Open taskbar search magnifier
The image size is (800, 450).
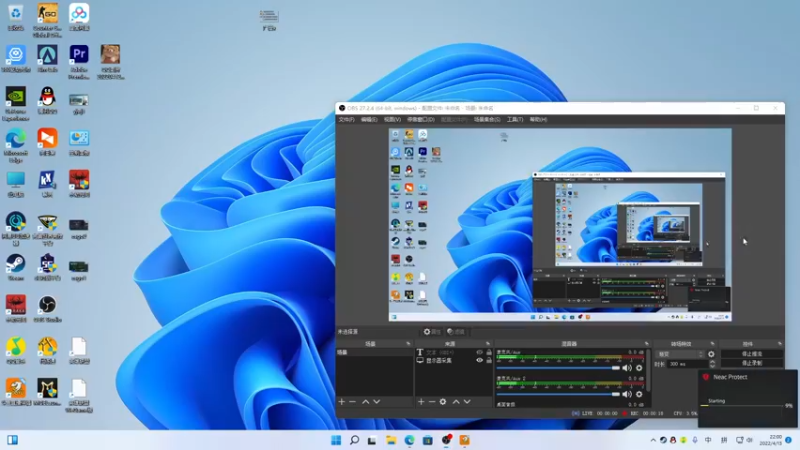[354, 440]
